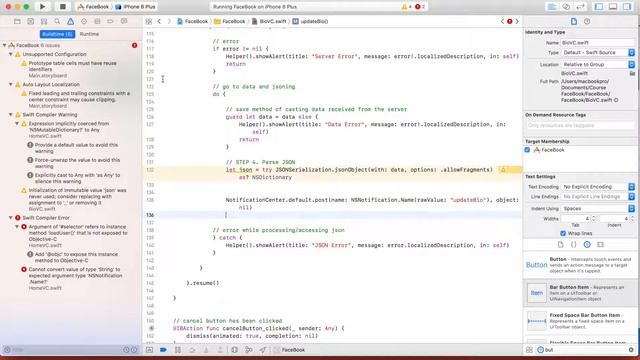640x360 pixels.
Task: Toggle the Wrap lines checkbox
Action: 563,233
